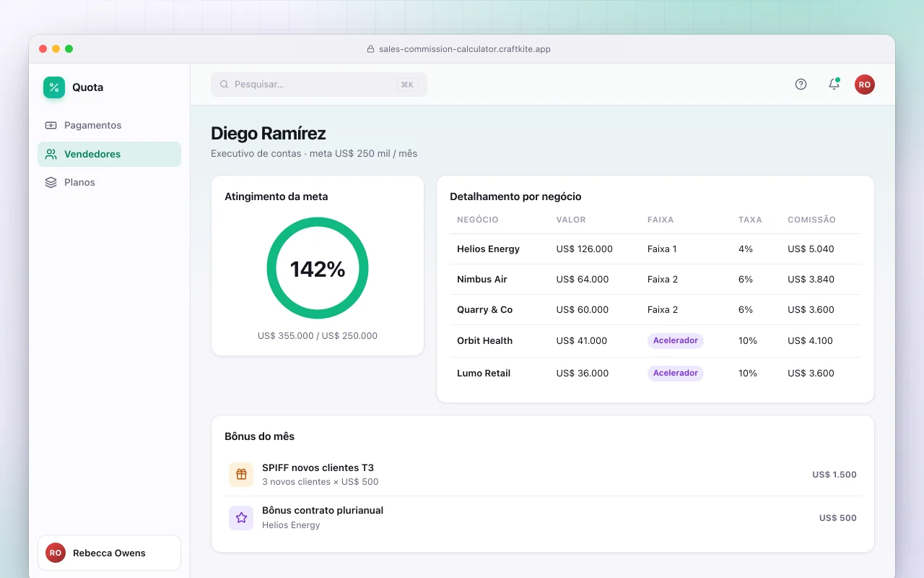Click the lock icon in the address bar
924x578 pixels.
point(372,49)
